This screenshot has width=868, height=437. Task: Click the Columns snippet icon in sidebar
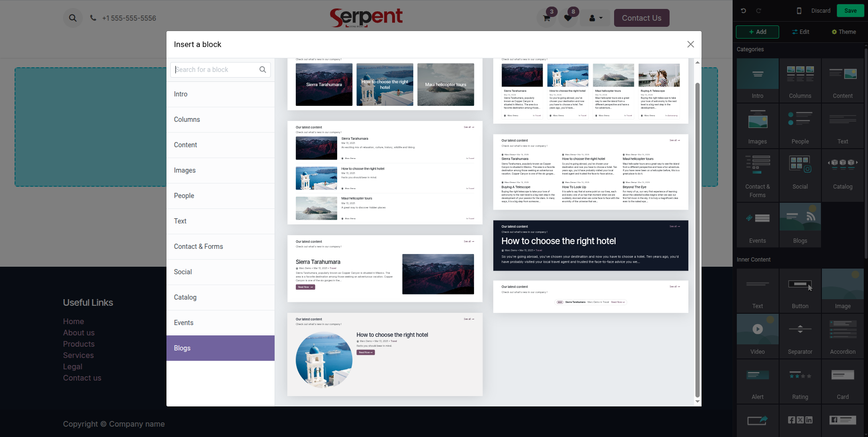tap(800, 80)
